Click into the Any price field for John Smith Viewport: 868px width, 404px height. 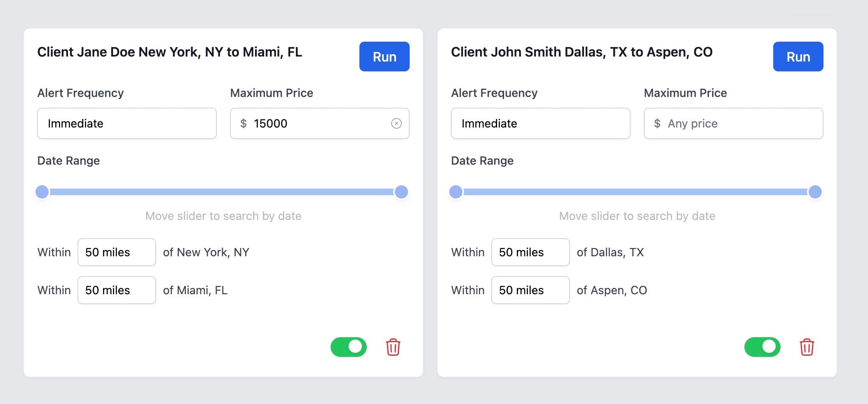pyautogui.click(x=733, y=123)
